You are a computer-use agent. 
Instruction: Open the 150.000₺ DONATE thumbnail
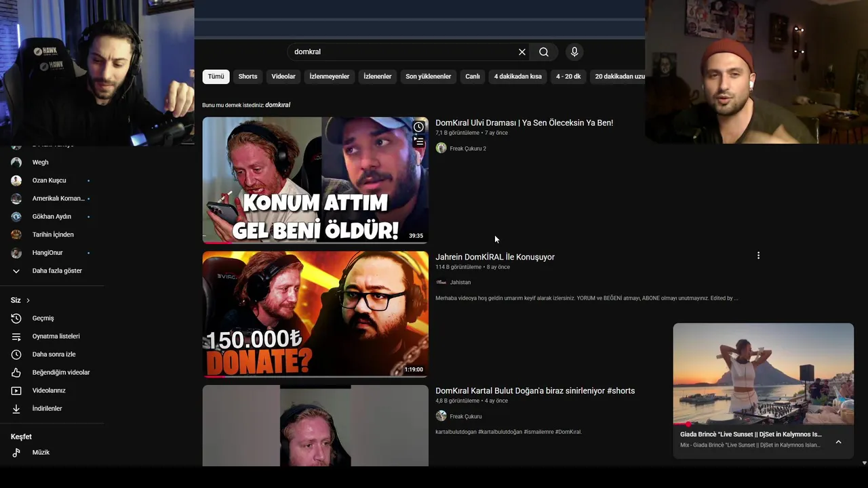point(315,314)
